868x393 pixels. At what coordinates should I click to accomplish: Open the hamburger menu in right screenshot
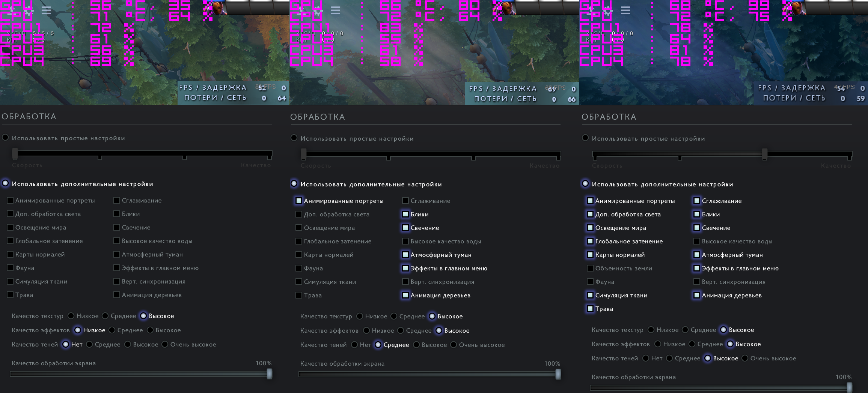coord(625,10)
